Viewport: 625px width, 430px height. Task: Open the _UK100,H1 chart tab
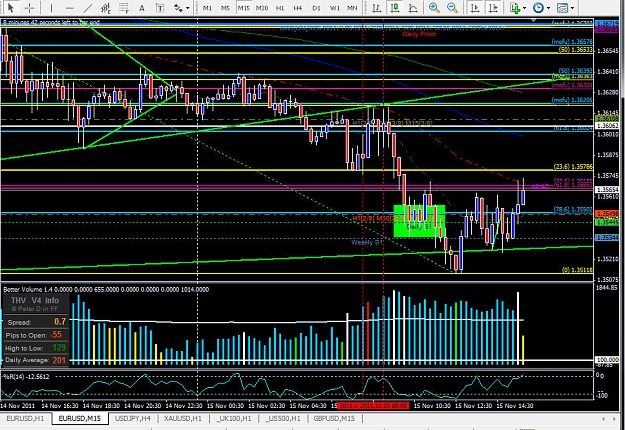pos(234,418)
